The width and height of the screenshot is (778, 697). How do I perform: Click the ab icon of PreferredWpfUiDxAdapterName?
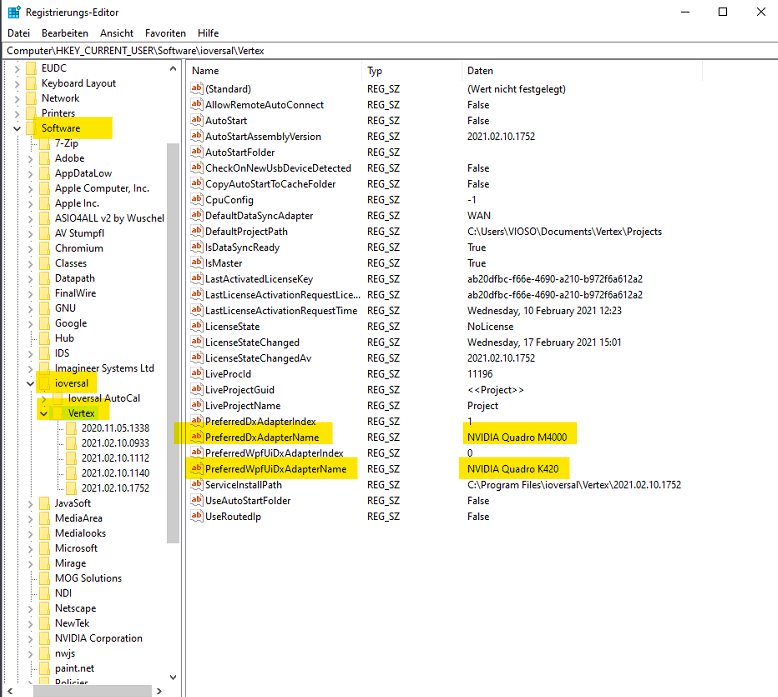196,469
